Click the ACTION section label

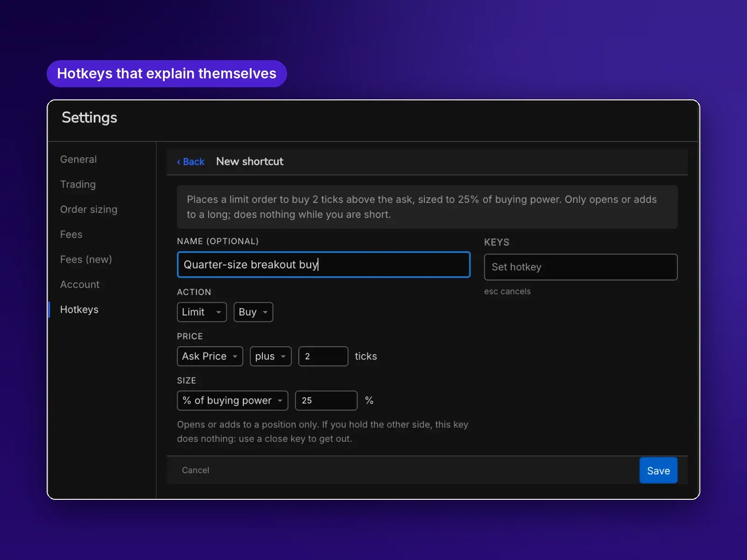tap(194, 292)
